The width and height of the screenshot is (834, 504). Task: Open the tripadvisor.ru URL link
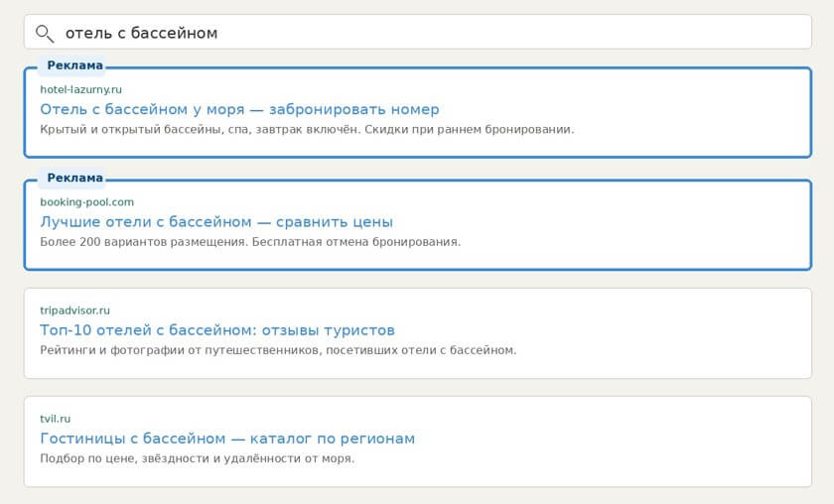75,310
